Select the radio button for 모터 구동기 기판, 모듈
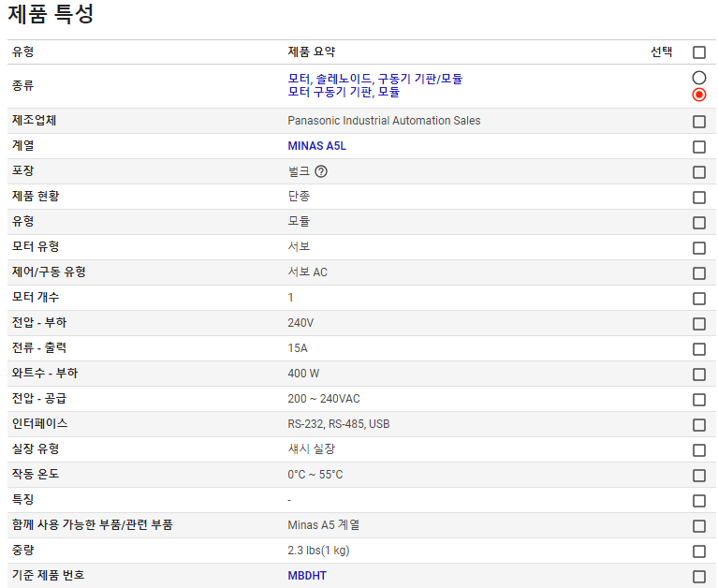This screenshot has width=718, height=588. click(698, 95)
